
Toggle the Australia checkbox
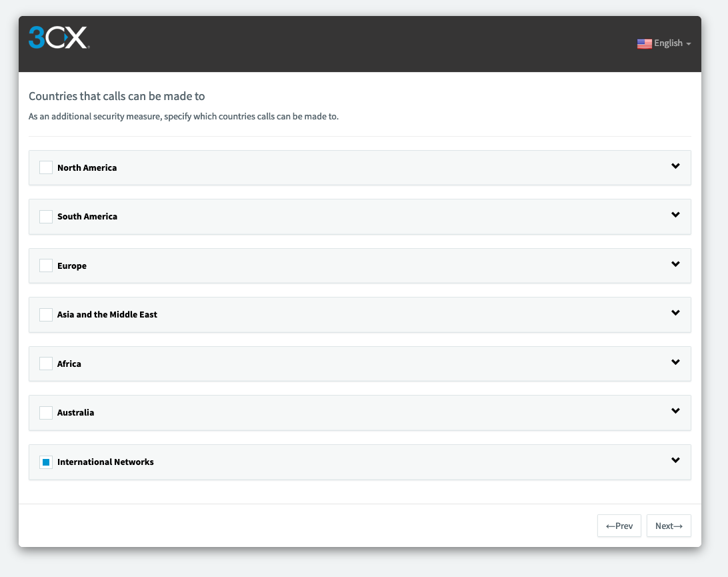coord(46,412)
